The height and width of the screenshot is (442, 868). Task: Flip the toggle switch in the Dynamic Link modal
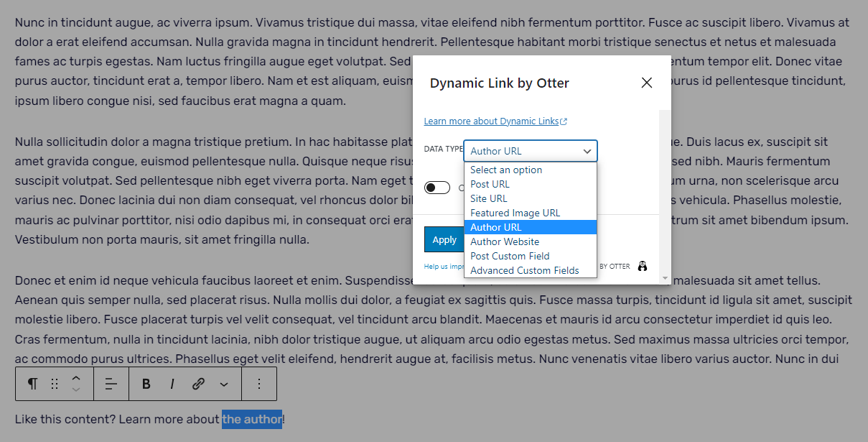pyautogui.click(x=437, y=186)
